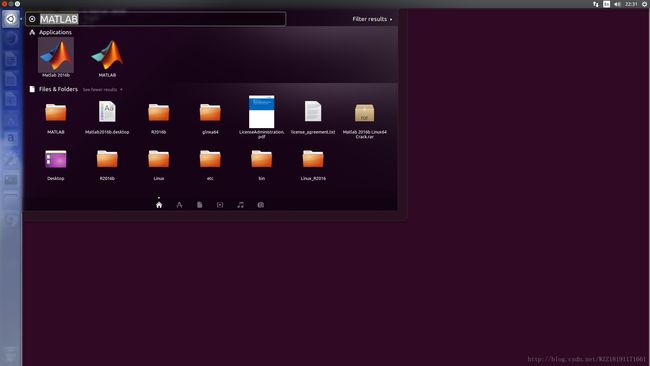Click the Files & Folders section header
The image size is (650, 366).
click(58, 89)
